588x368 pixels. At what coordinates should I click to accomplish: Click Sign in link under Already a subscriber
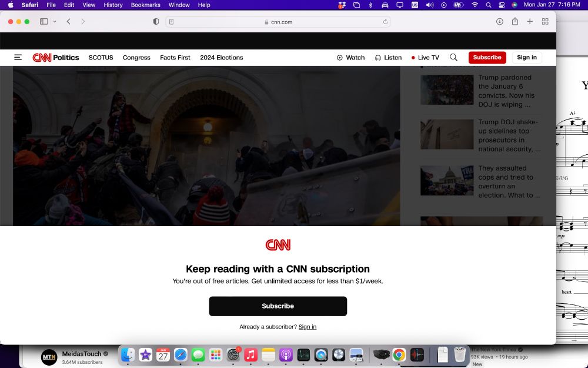[x=308, y=327]
